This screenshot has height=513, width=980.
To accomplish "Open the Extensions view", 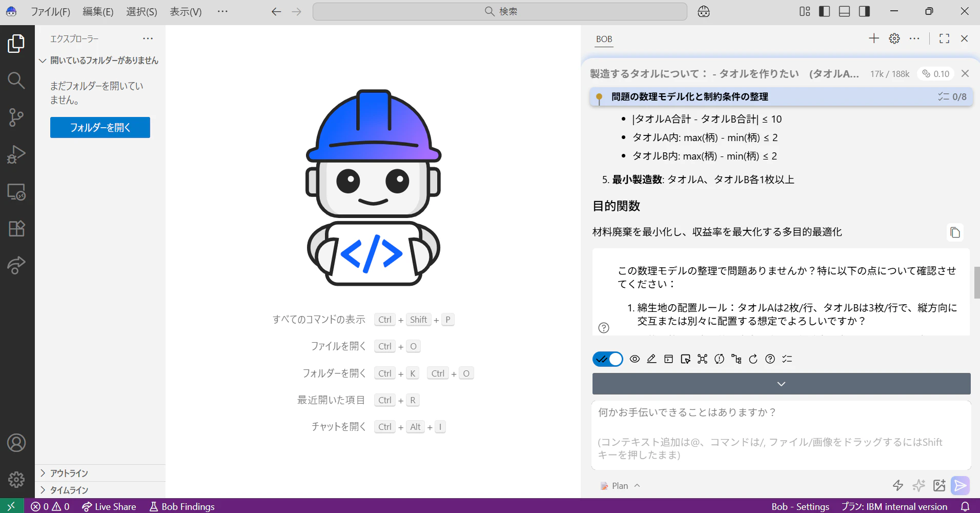I will tap(16, 228).
